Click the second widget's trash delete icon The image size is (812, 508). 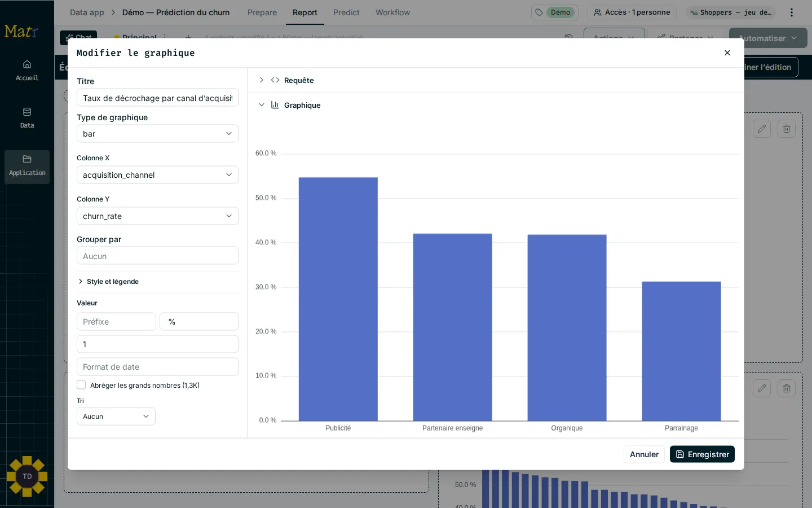pyautogui.click(x=787, y=388)
